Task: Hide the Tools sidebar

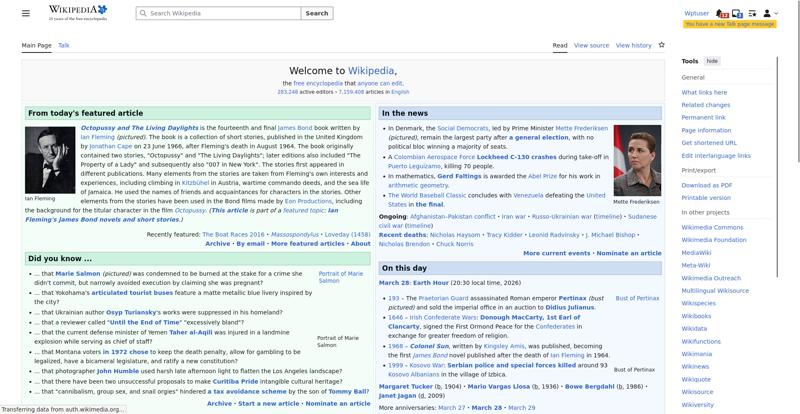Action: (712, 61)
